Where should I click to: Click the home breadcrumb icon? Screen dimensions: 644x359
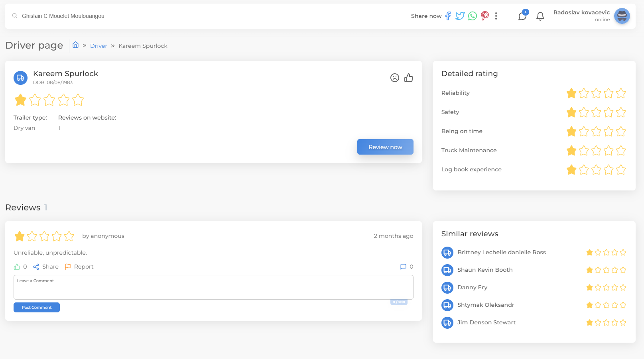tap(75, 45)
